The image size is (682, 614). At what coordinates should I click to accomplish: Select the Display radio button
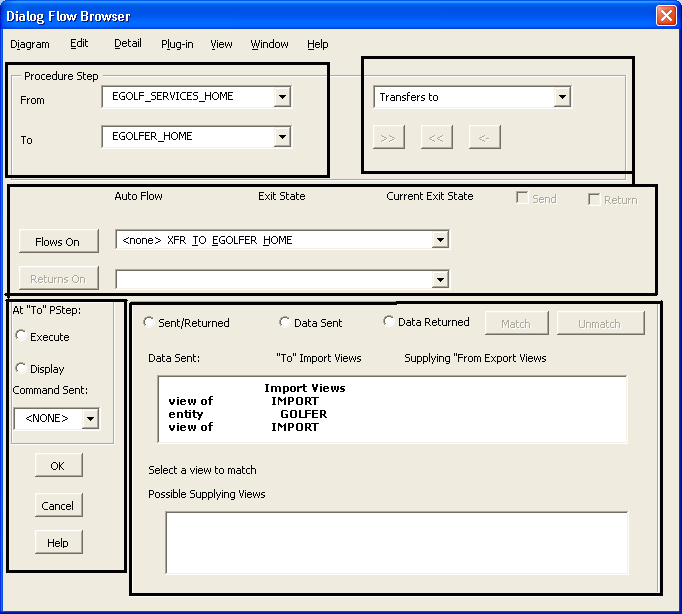point(22,369)
